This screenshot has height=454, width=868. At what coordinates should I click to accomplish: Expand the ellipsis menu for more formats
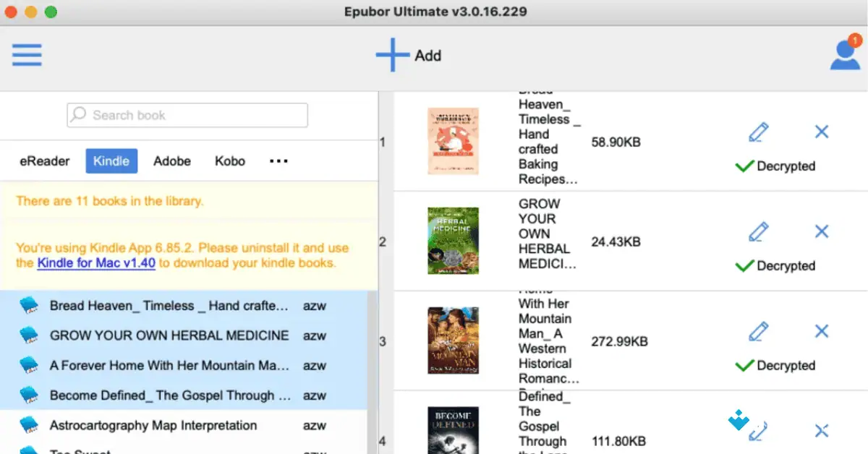click(x=278, y=160)
